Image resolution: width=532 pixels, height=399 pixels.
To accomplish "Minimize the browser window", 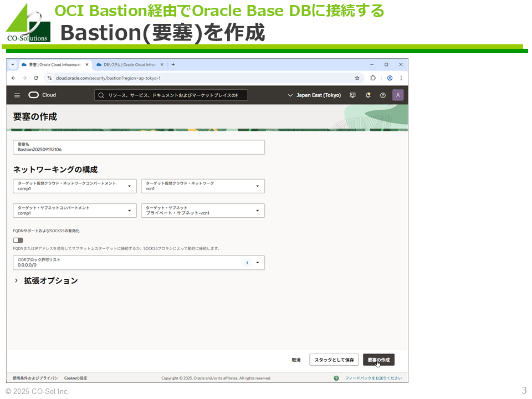I will tap(372, 64).
